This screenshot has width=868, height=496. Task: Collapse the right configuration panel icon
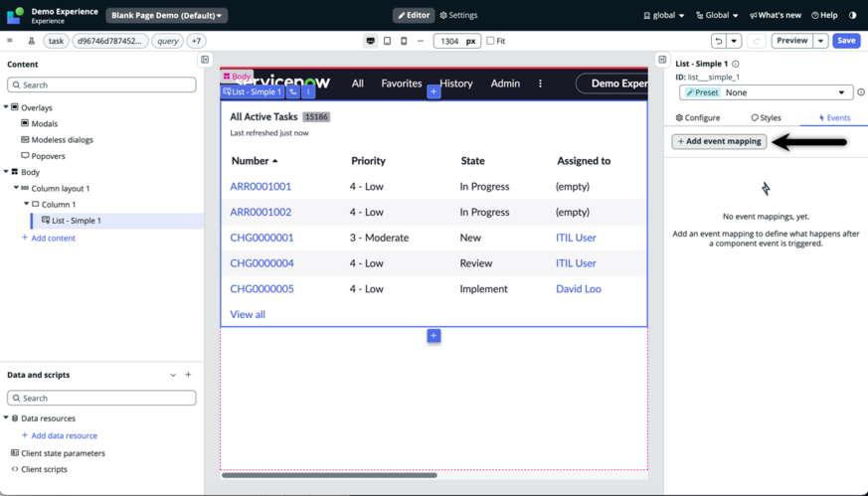(662, 60)
